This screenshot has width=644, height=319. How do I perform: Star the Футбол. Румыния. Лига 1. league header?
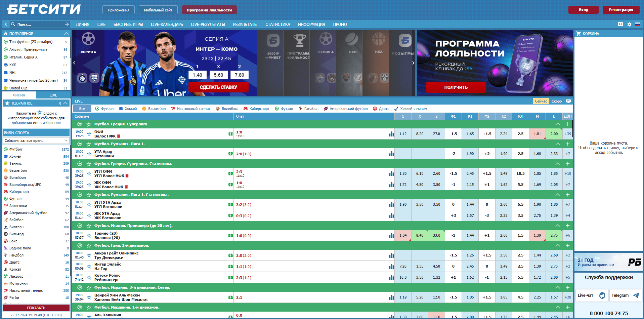[89, 144]
